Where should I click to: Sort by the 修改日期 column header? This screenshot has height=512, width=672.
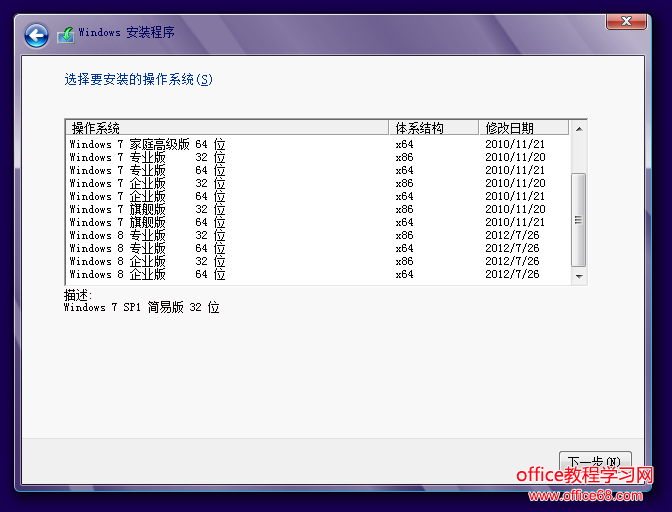[524, 128]
